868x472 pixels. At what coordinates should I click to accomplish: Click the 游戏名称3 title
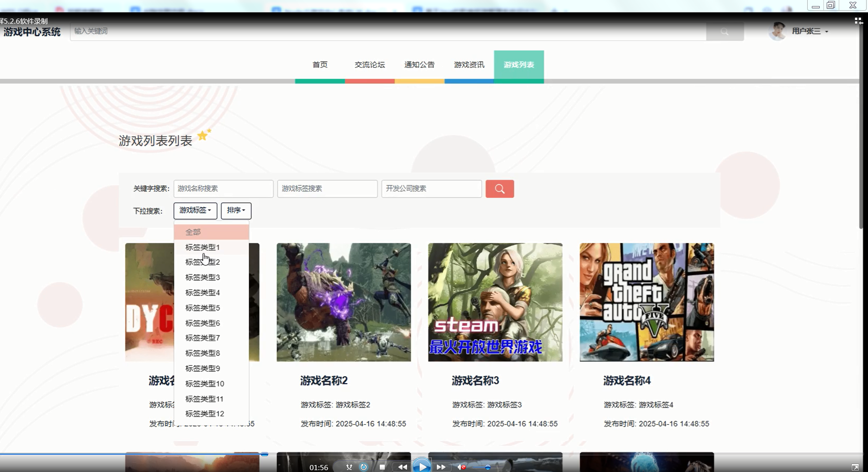point(475,381)
